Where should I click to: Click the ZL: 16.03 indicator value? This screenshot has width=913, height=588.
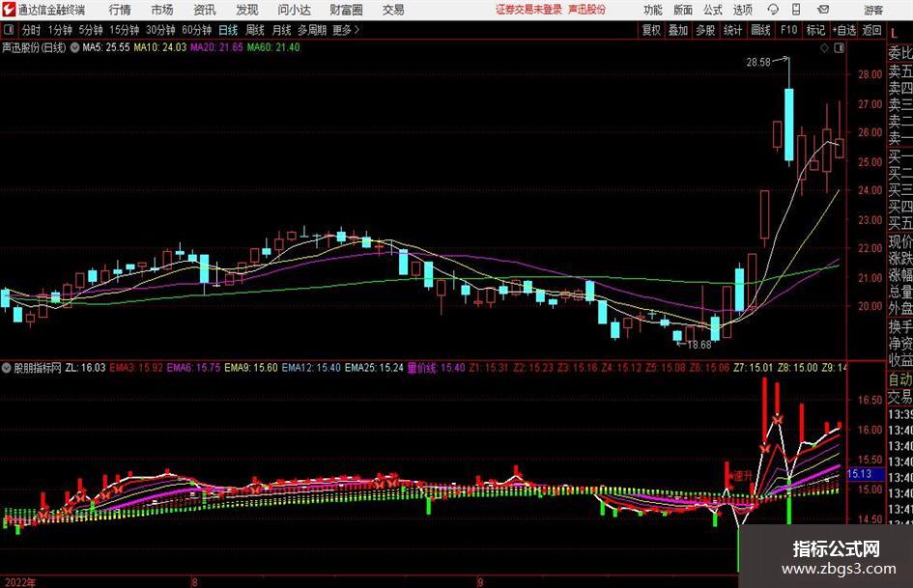click(85, 368)
